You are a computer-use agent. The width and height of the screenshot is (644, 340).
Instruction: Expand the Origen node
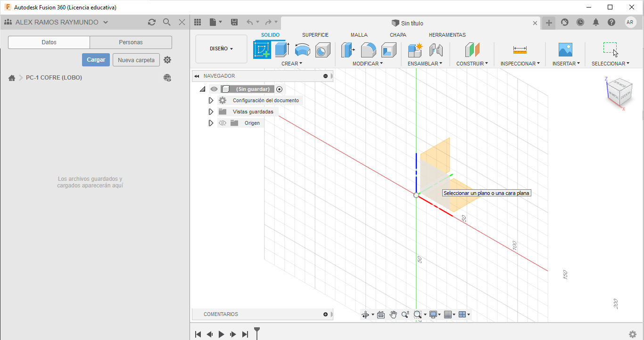pos(211,123)
